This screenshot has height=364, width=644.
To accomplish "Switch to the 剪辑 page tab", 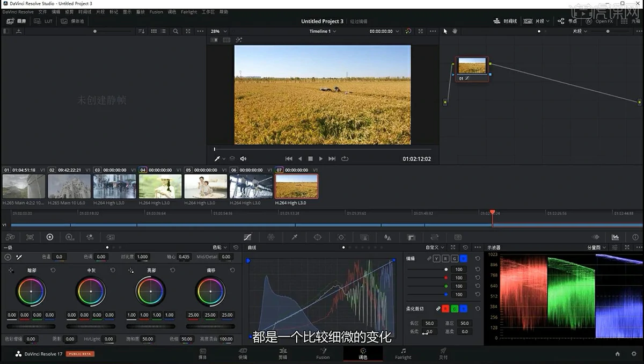I will click(x=283, y=353).
